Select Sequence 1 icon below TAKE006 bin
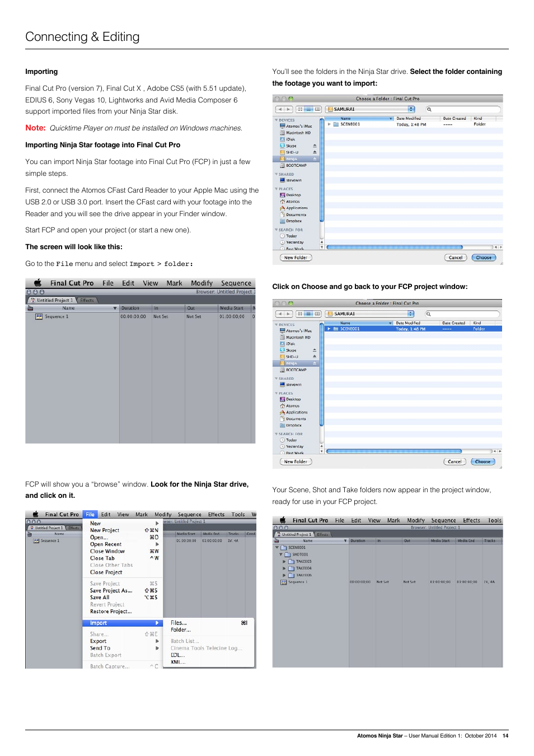Screen dimensions: 534x756 pyautogui.click(x=283, y=582)
